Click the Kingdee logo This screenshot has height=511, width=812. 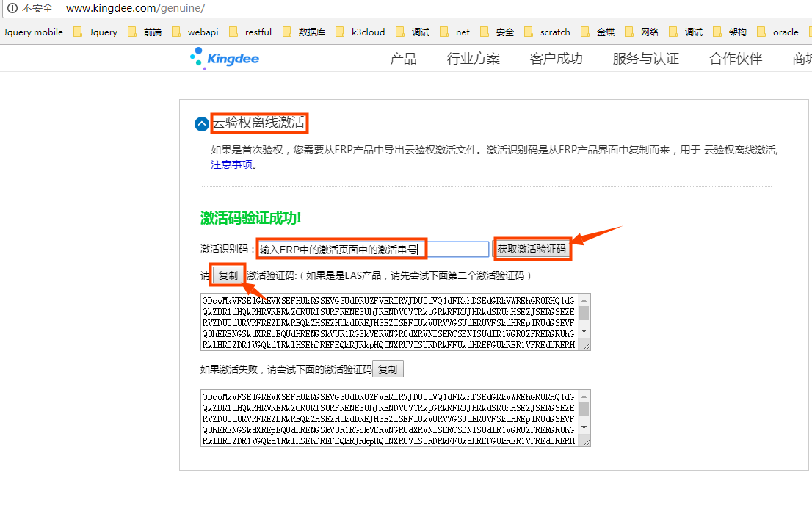coord(225,58)
